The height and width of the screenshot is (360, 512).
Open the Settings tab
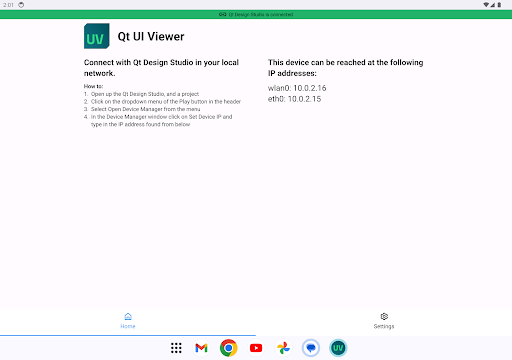click(384, 321)
